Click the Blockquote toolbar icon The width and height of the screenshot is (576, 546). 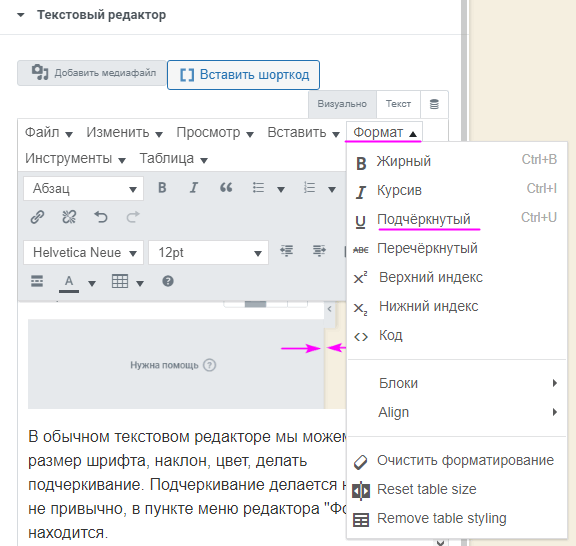pyautogui.click(x=226, y=188)
